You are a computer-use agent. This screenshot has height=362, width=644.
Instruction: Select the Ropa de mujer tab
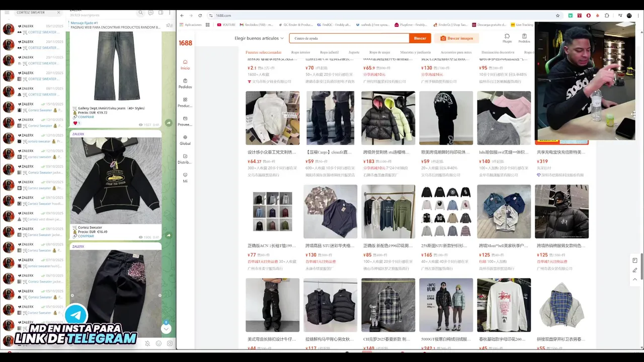pos(380,52)
